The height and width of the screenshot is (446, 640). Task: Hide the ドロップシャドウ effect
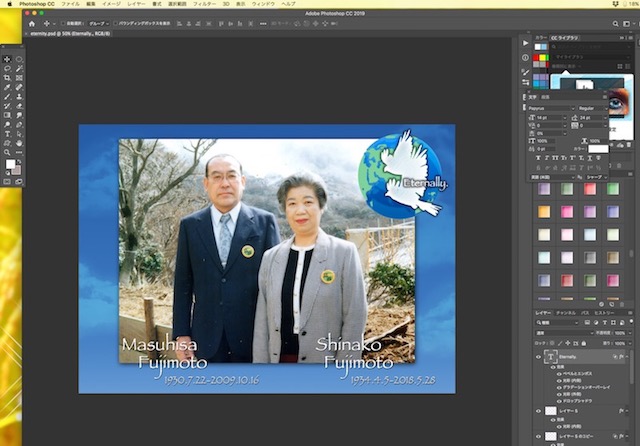click(559, 401)
